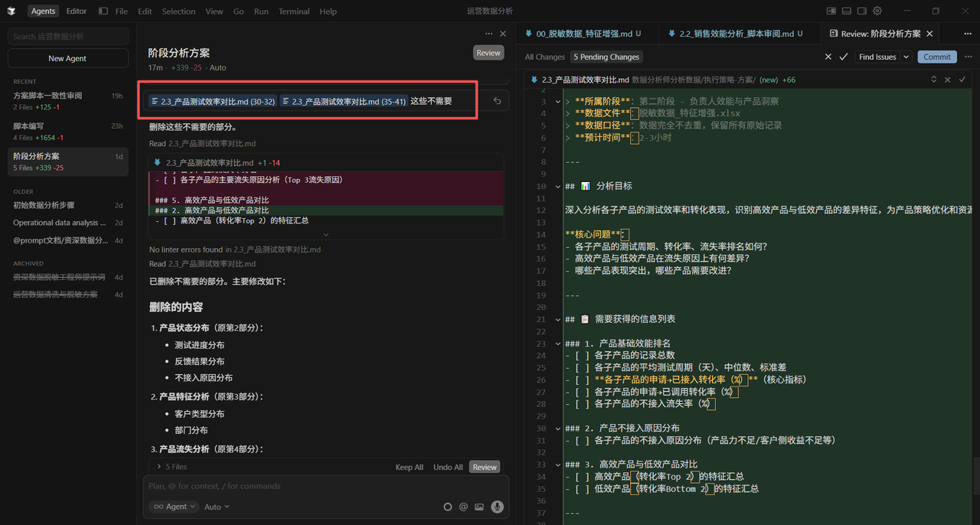Click the revert arrow icon beside the message
Image resolution: width=980 pixels, height=525 pixels.
pyautogui.click(x=497, y=101)
